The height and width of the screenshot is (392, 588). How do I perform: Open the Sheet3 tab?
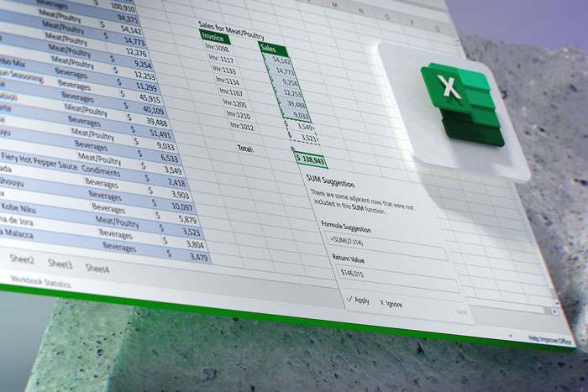click(x=60, y=264)
